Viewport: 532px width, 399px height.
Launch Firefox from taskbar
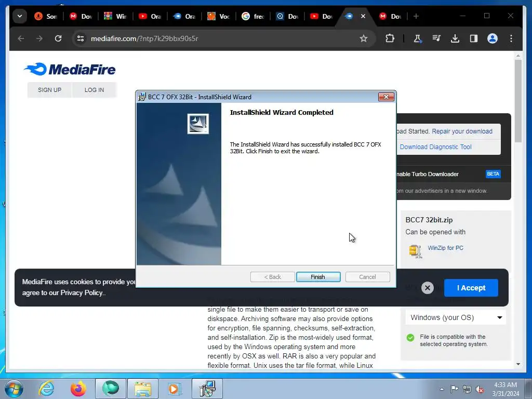pos(78,389)
